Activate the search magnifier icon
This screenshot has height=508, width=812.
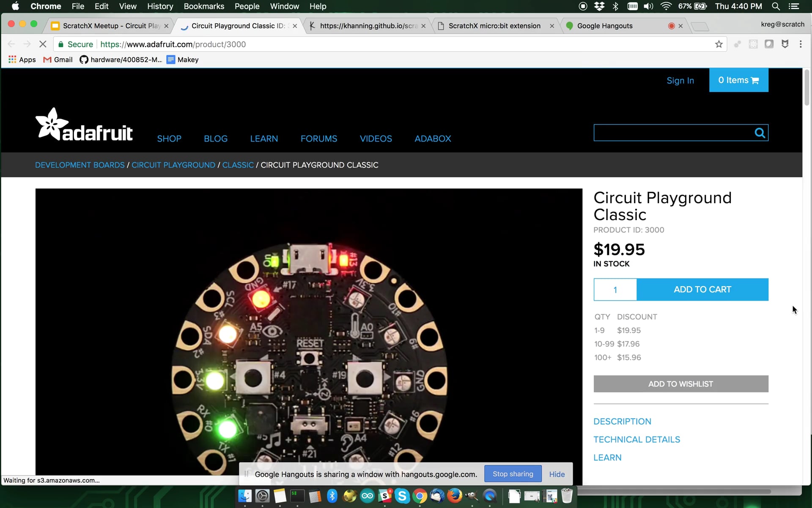pyautogui.click(x=759, y=133)
